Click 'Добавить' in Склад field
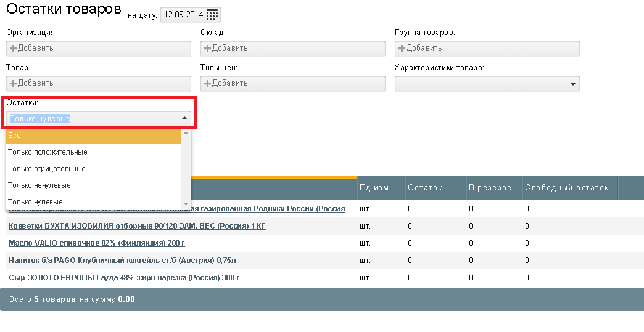The height and width of the screenshot is (332, 644). tap(229, 48)
